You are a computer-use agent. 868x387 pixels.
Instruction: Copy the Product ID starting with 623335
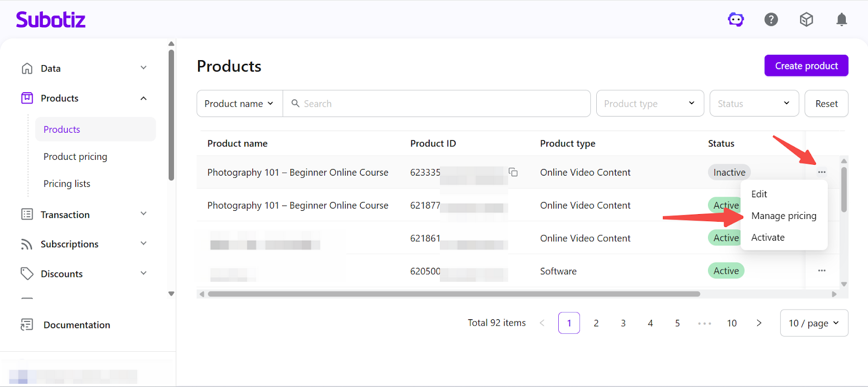click(x=513, y=172)
